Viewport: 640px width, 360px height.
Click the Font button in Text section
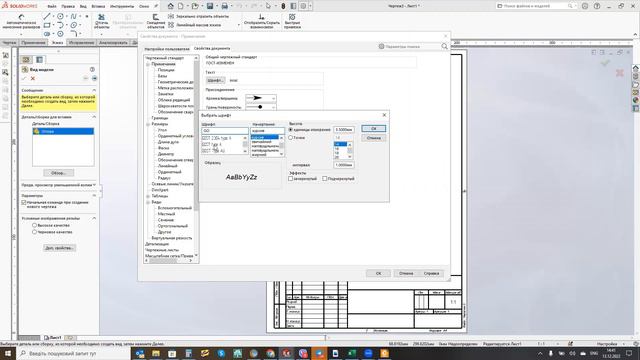pyautogui.click(x=216, y=80)
